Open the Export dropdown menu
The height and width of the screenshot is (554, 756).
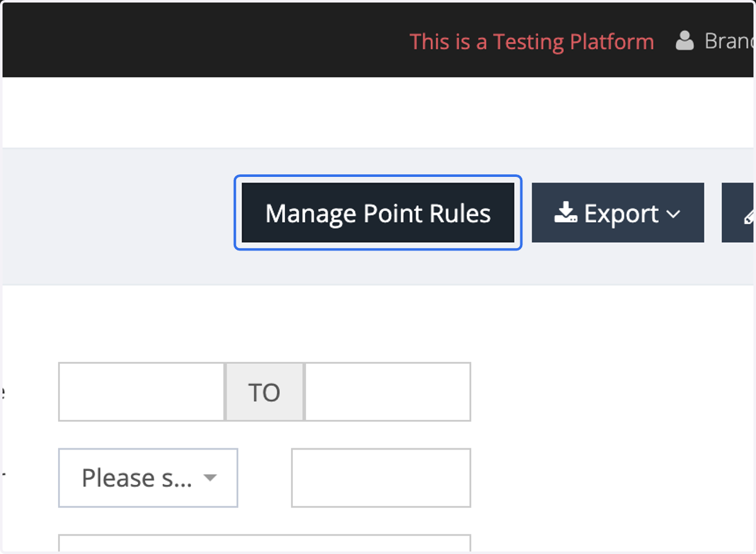(617, 213)
